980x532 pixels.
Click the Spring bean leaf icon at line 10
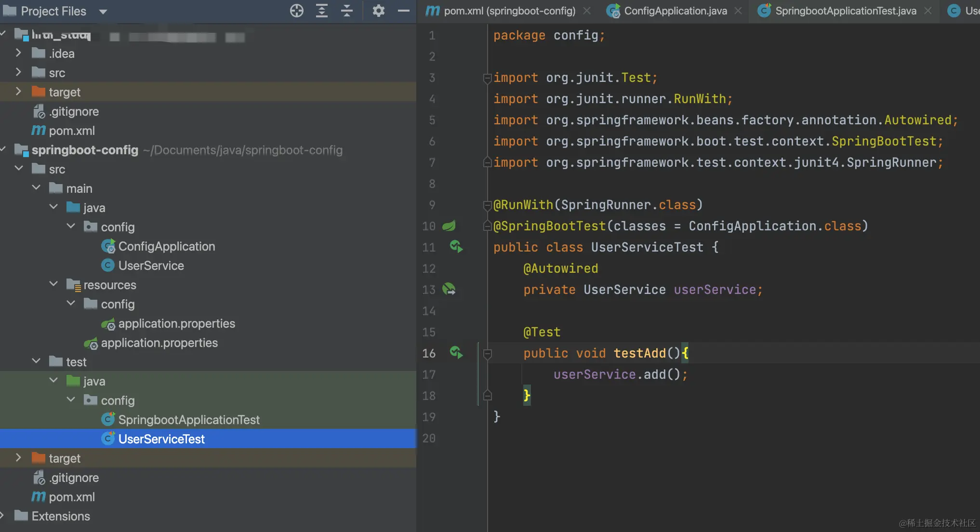click(449, 226)
